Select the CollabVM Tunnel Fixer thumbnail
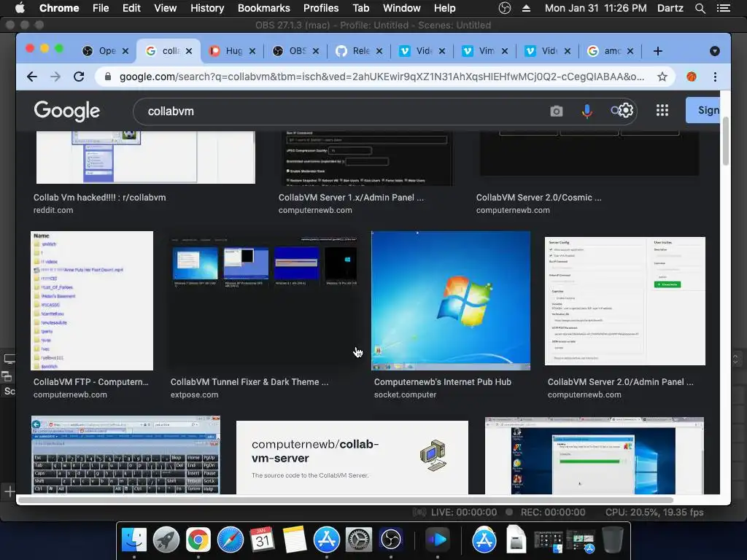 point(263,300)
